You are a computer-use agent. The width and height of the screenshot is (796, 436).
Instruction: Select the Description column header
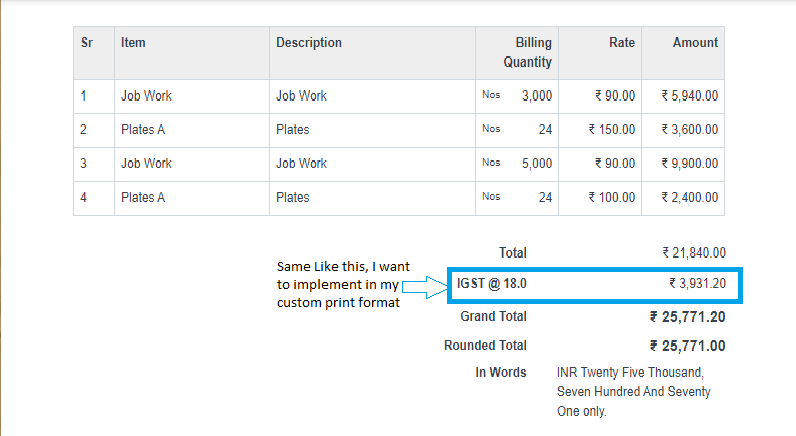click(309, 43)
